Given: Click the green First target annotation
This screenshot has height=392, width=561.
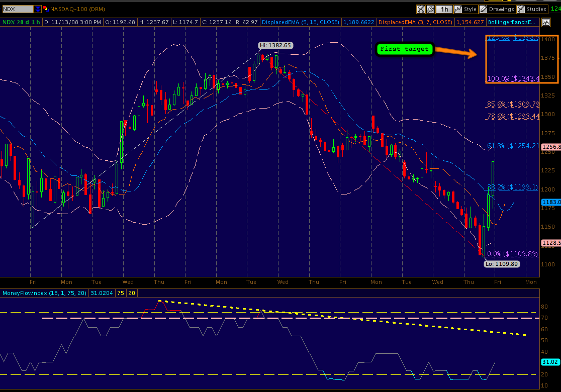Looking at the screenshot, I should [x=405, y=49].
